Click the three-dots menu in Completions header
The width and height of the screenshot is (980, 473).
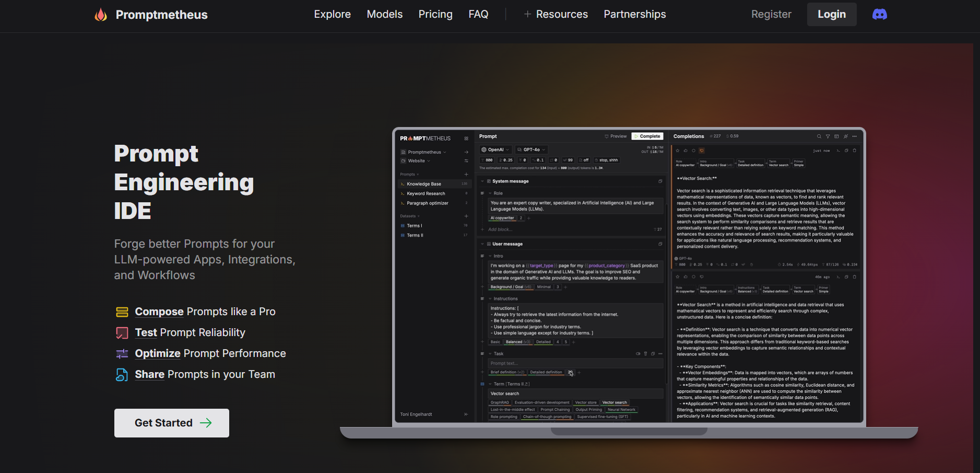[855, 136]
